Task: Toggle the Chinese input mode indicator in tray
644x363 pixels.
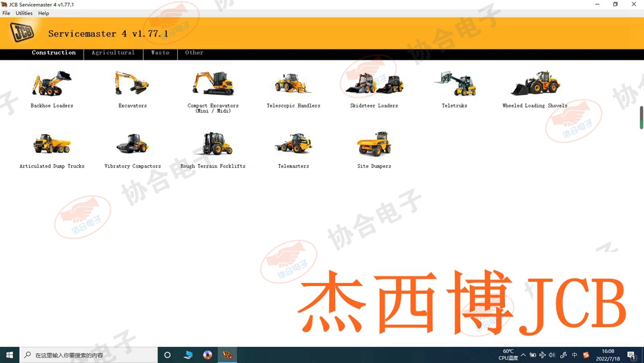Action: coord(575,355)
